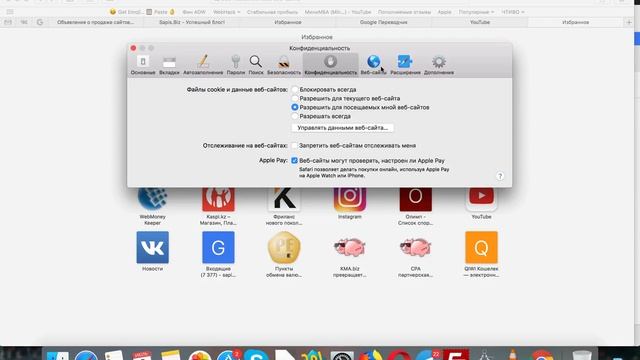Switch to Google Переводчик tab
The height and width of the screenshot is (360, 640).
tap(383, 22)
